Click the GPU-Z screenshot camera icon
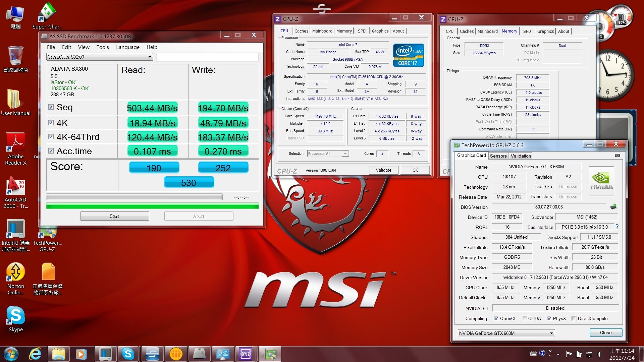Screen dimensions: 644x362 pyautogui.click(x=617, y=156)
